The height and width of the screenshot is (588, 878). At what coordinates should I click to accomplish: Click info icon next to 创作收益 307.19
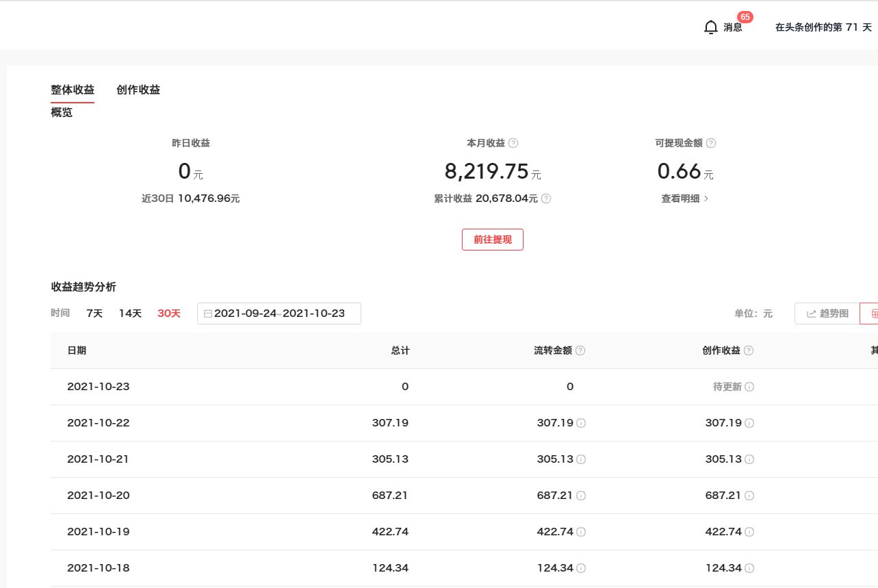(749, 423)
